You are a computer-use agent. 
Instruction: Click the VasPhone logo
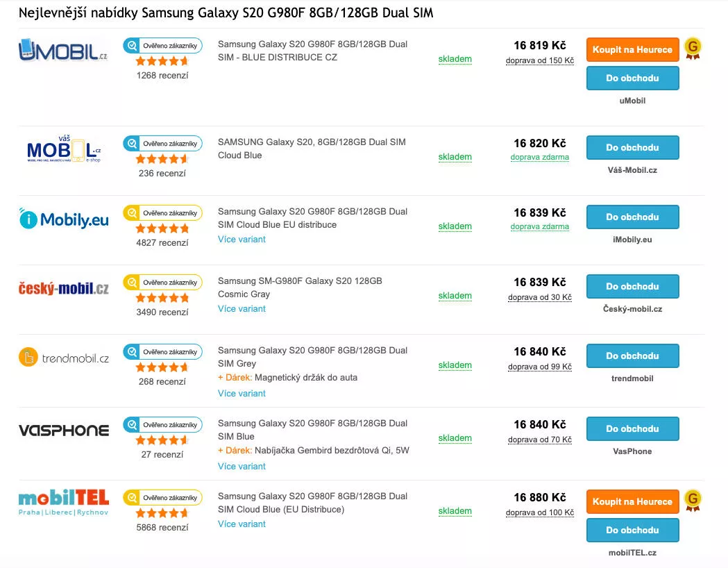tap(64, 431)
